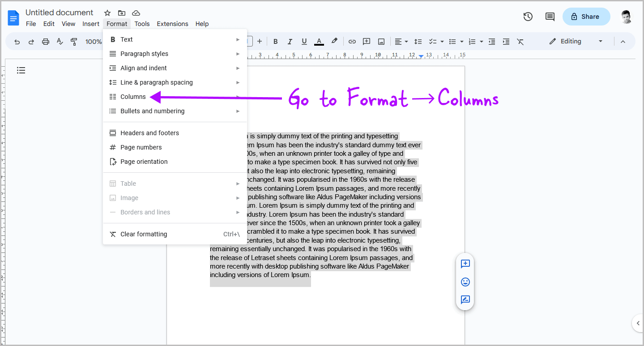This screenshot has width=644, height=346.
Task: Toggle italic formatting
Action: (290, 41)
